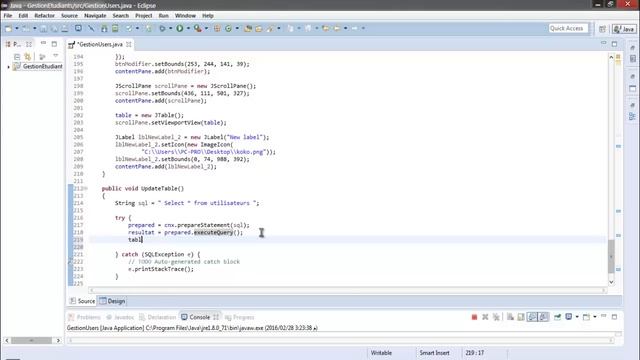Click the editor vertical scrollbar thumb
The width and height of the screenshot is (640, 360).
click(611, 256)
